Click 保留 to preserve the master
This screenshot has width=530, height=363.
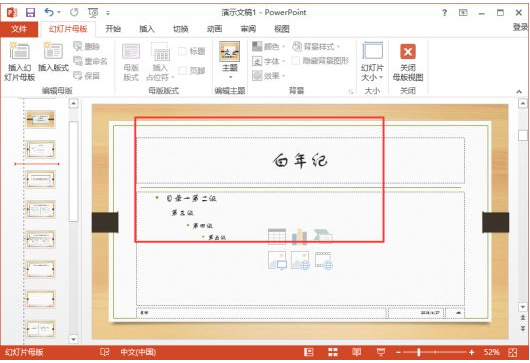pyautogui.click(x=87, y=76)
